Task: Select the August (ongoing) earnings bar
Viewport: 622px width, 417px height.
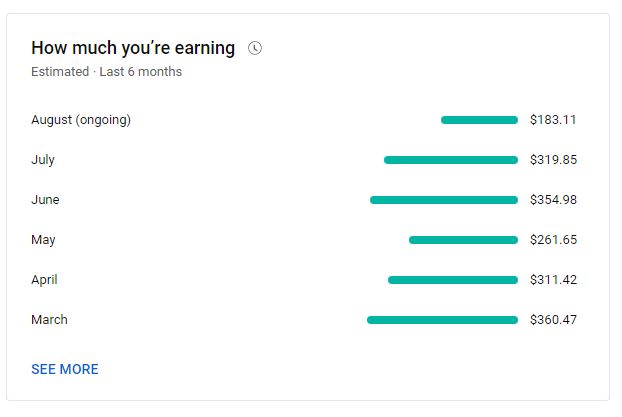Action: coord(479,120)
